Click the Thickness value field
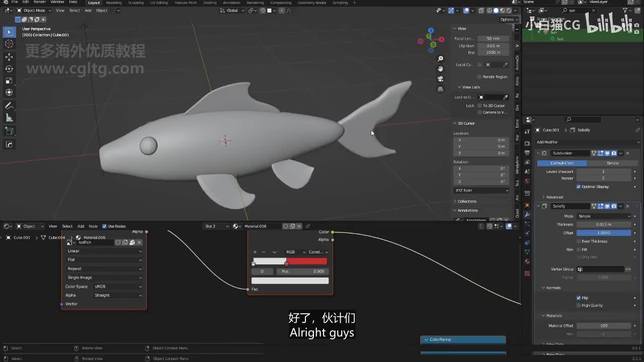This screenshot has height=362, width=644. 604,225
